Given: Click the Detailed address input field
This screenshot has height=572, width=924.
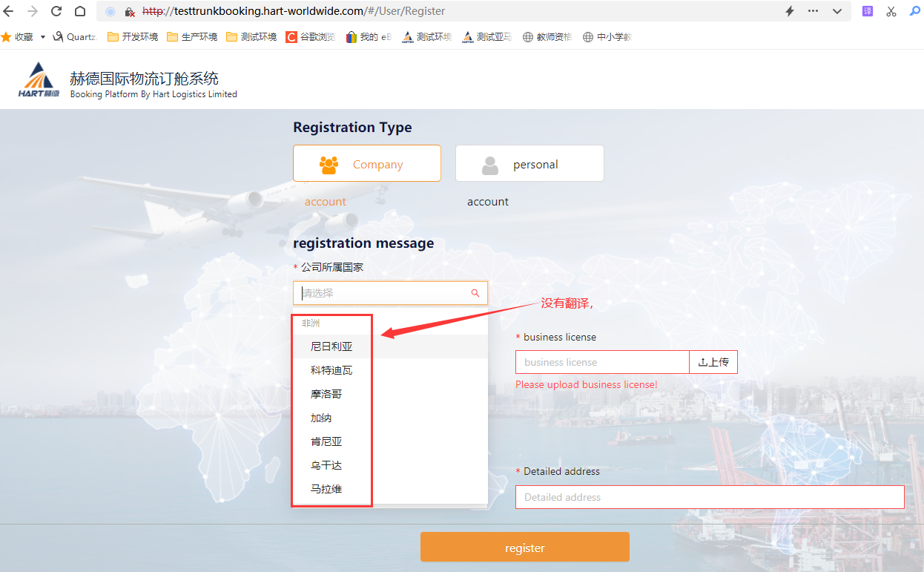Looking at the screenshot, I should [x=709, y=497].
